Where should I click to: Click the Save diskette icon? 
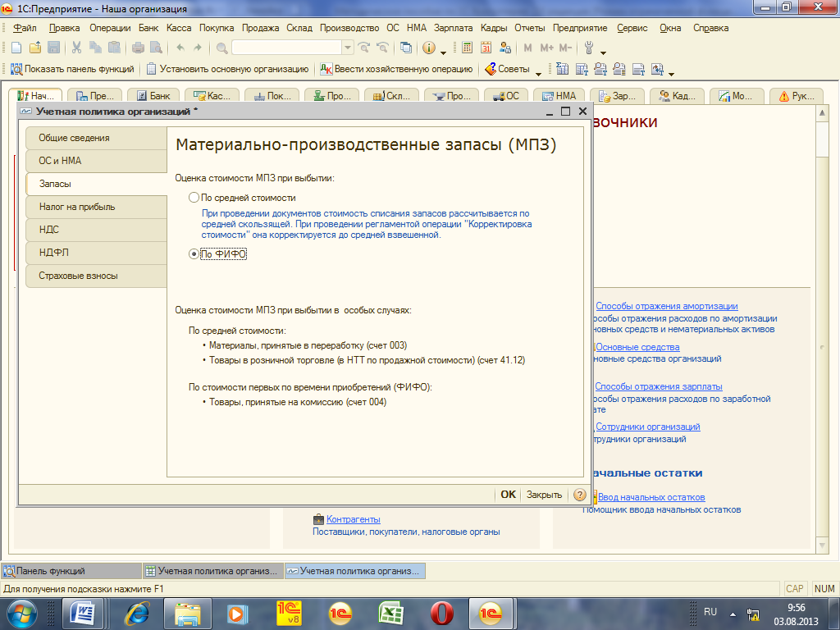pos(53,48)
